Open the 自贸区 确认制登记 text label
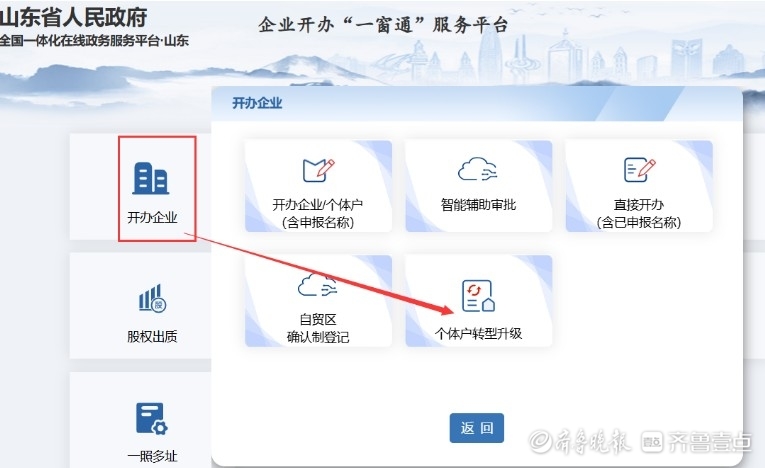 (x=317, y=329)
